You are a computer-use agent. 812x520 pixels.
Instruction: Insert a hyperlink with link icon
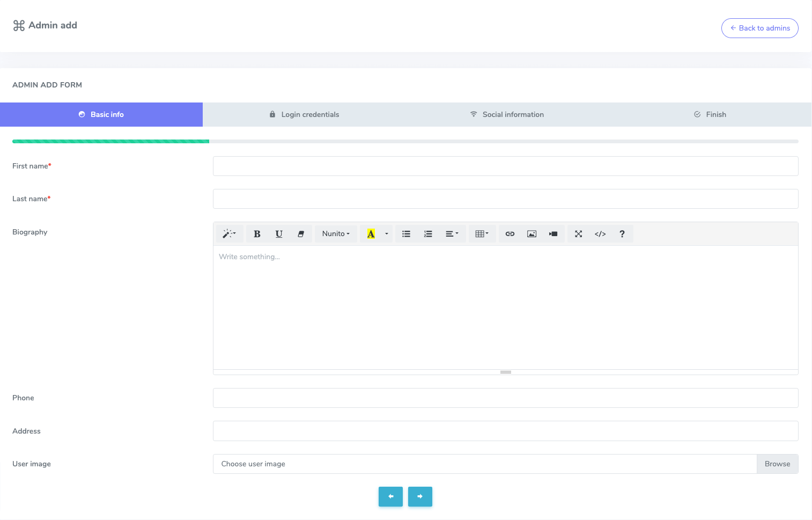(x=510, y=234)
